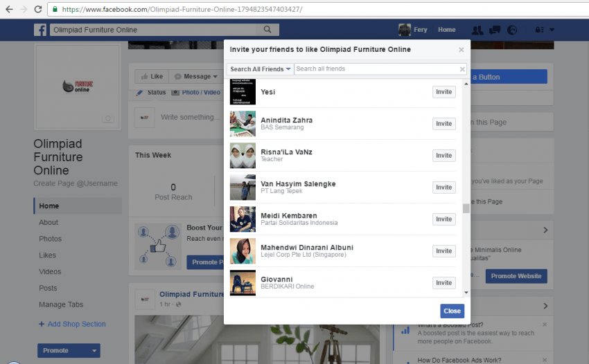Select the Status composer tab
The height and width of the screenshot is (364, 589).
(x=151, y=92)
